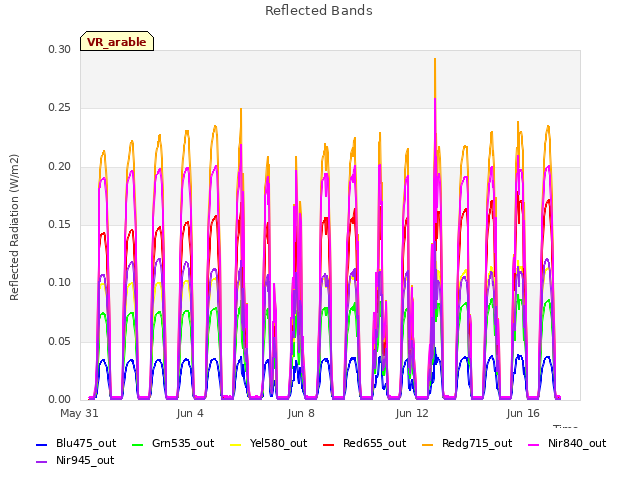The width and height of the screenshot is (640, 480).
Task: Click the purple Nir945_out legend color marker
Action: point(42,462)
